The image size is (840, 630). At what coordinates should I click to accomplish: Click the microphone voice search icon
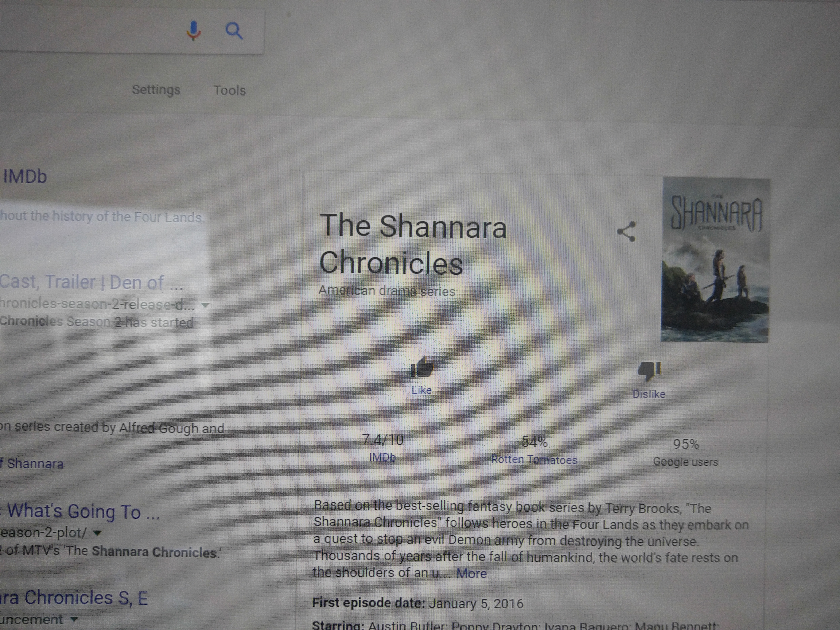[193, 31]
